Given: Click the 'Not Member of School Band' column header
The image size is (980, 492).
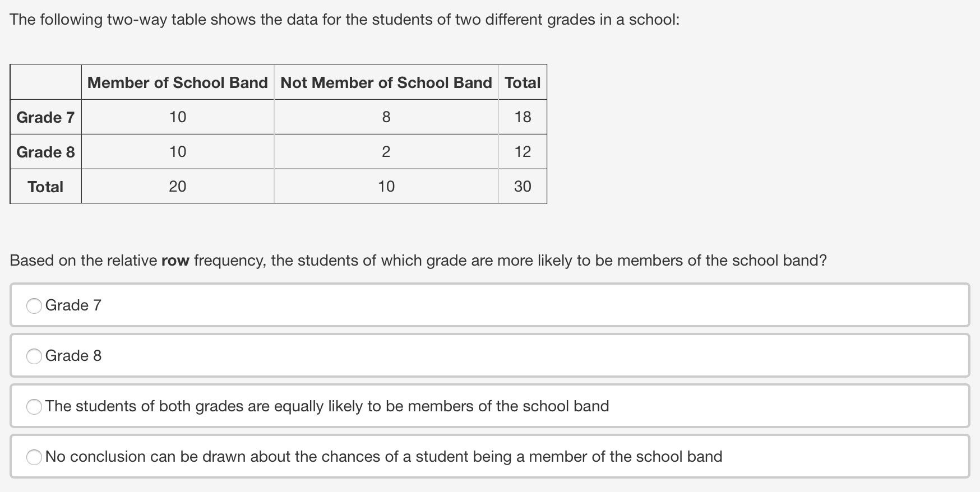Looking at the screenshot, I should click(386, 82).
